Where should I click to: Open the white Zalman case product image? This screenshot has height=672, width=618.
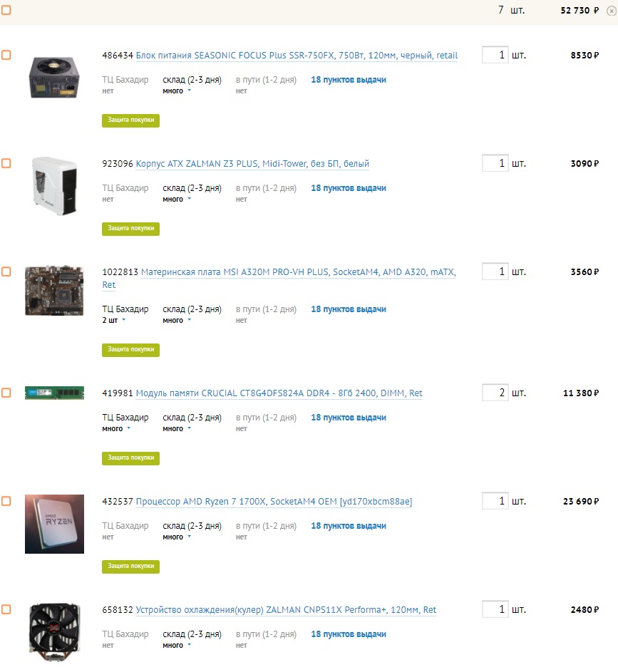pyautogui.click(x=54, y=185)
